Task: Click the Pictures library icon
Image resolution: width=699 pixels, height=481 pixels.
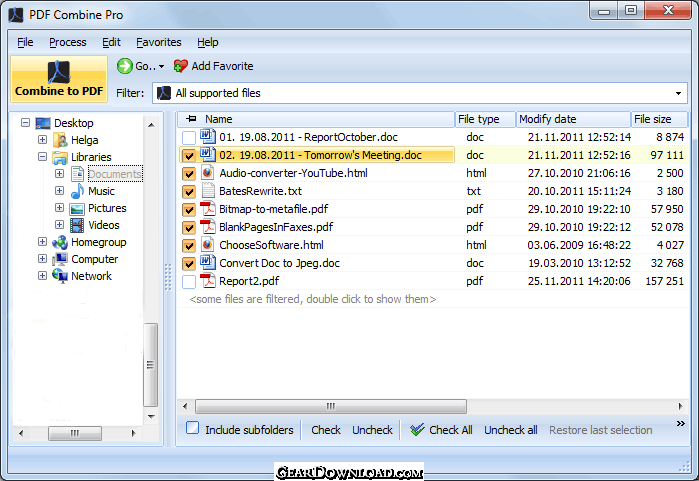Action: [77, 209]
